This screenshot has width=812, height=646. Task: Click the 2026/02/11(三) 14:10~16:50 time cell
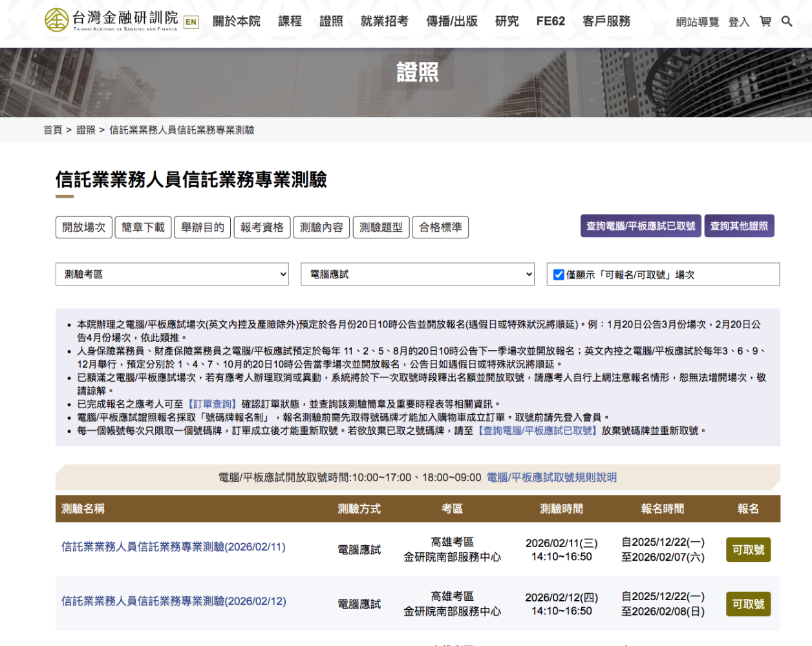[x=562, y=550]
